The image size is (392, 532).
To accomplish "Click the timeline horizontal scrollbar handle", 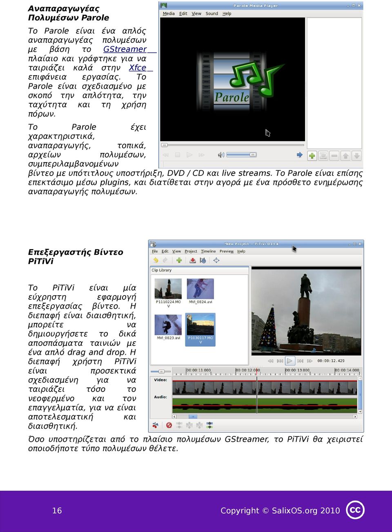I will click(193, 417).
